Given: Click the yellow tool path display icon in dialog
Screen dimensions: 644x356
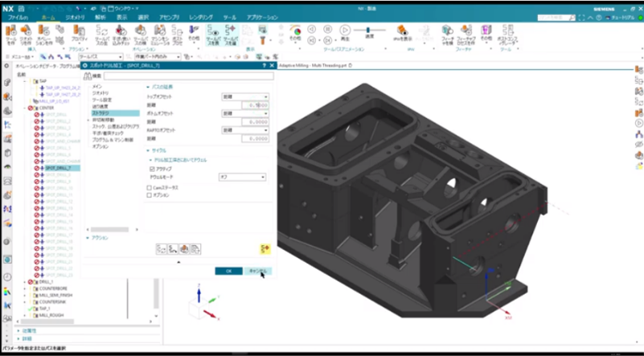Looking at the screenshot, I should (x=265, y=249).
